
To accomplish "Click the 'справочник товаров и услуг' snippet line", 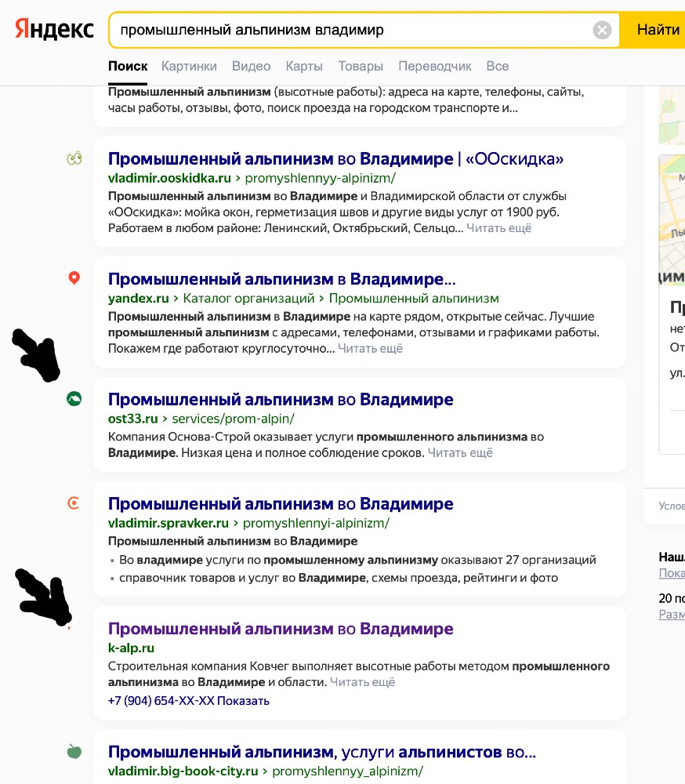I will [x=339, y=578].
